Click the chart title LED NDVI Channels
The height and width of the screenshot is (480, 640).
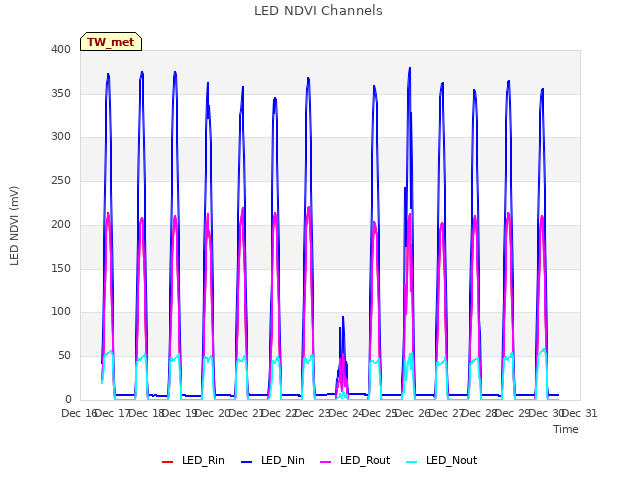click(318, 11)
